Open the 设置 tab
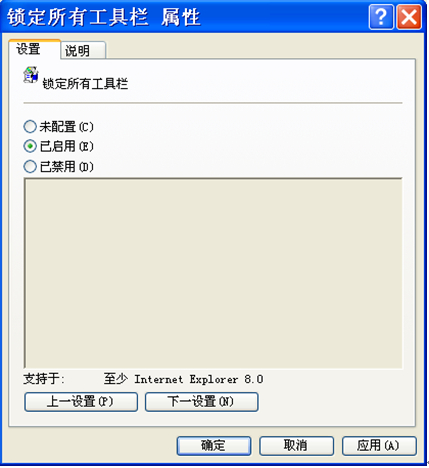429x468 pixels. tap(35, 49)
